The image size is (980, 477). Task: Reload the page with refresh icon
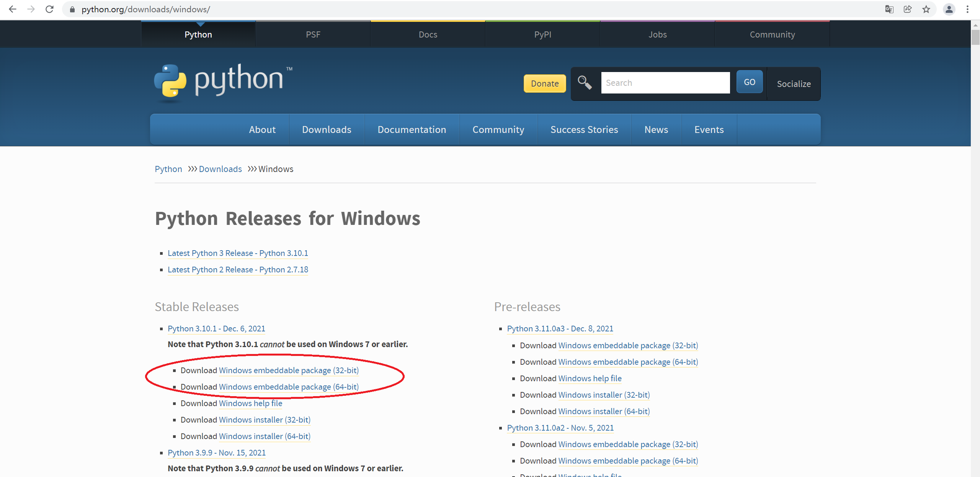pyautogui.click(x=49, y=9)
